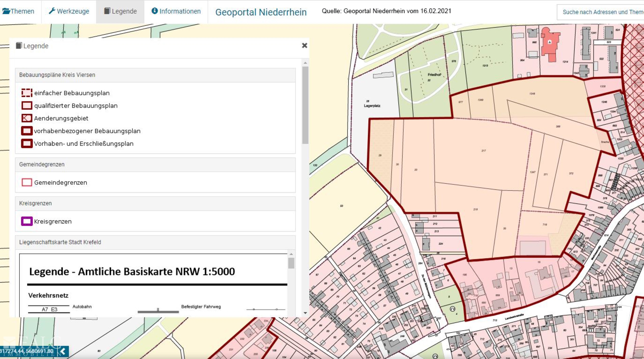Click the Autobahn A7 E3 legend symbol
This screenshot has height=359, width=644.
(49, 309)
